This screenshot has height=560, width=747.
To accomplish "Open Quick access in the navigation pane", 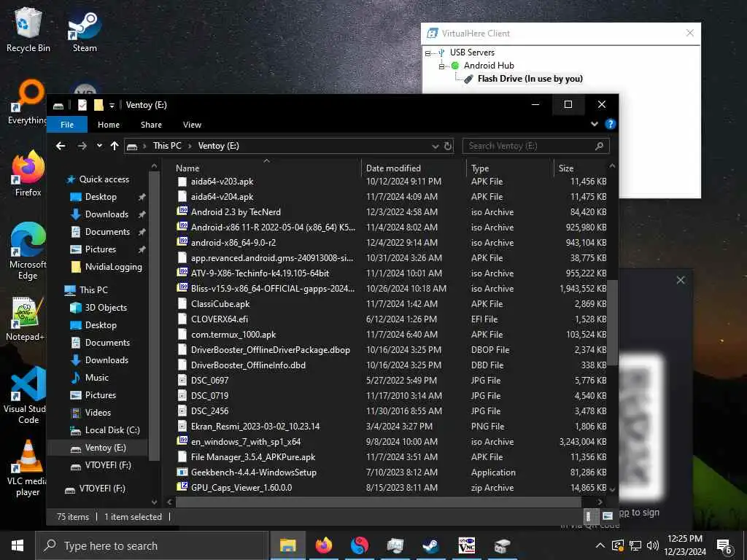I will click(104, 179).
